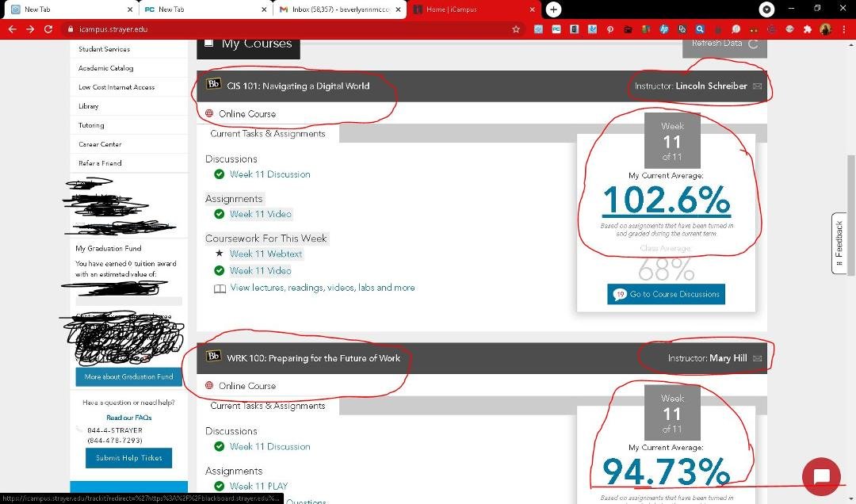856x504 pixels.
Task: Open a new browser tab
Action: pyautogui.click(x=553, y=10)
